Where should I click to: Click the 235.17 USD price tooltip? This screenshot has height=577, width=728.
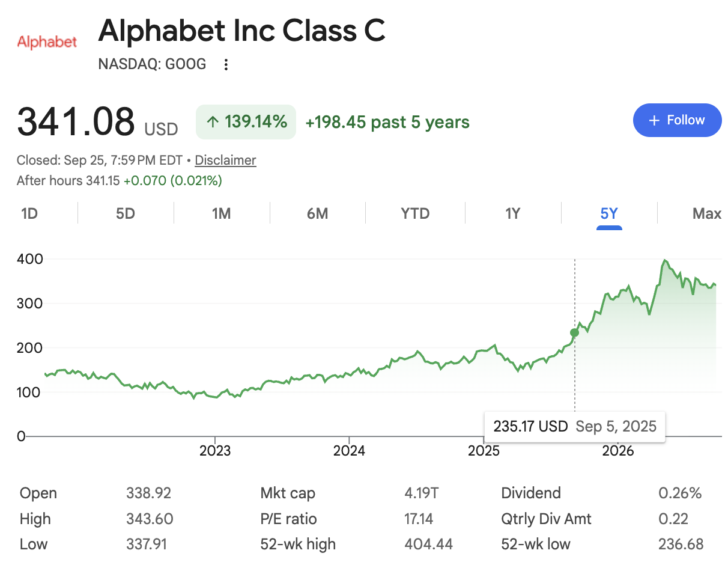575,427
